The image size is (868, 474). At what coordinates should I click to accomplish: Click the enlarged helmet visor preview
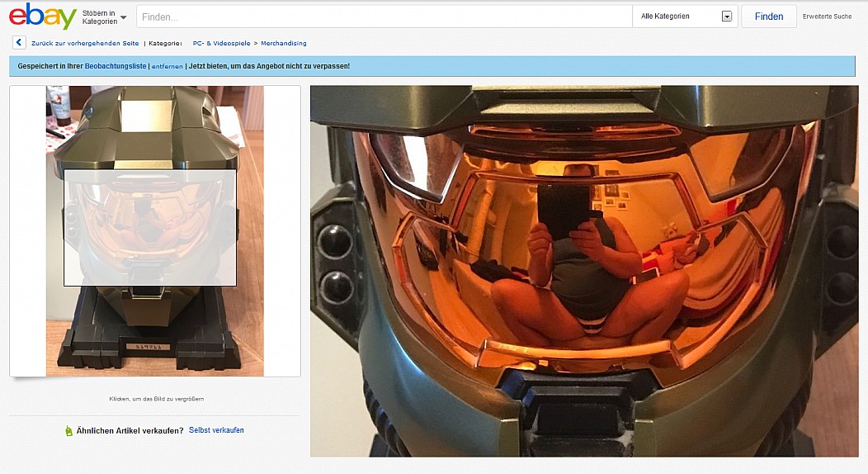[583, 271]
